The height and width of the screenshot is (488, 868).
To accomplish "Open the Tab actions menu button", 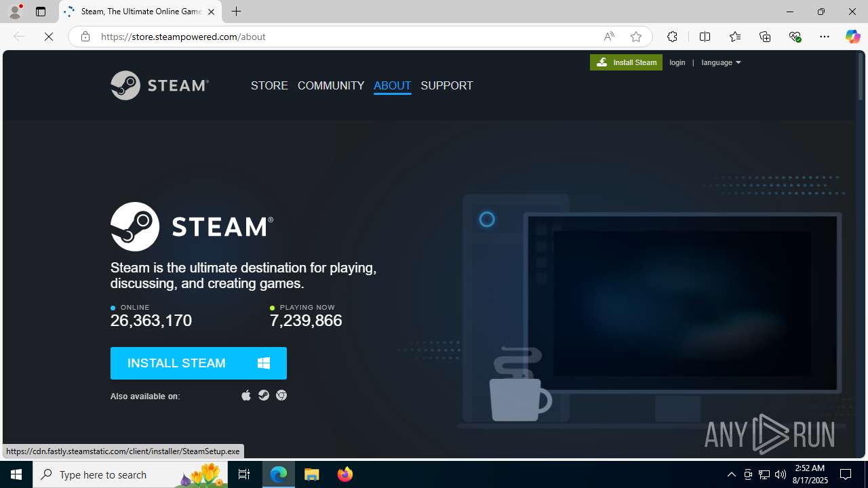I will (41, 12).
